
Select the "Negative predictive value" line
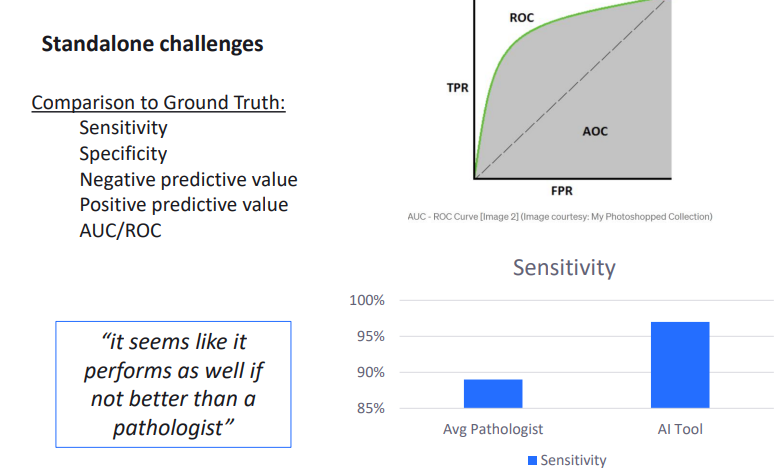point(188,180)
